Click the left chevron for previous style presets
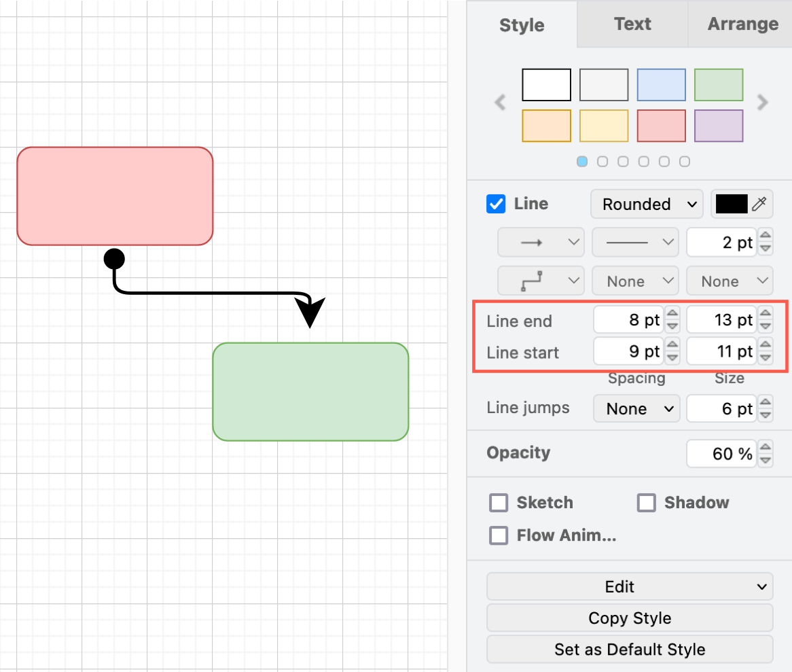The image size is (792, 672). [x=501, y=103]
